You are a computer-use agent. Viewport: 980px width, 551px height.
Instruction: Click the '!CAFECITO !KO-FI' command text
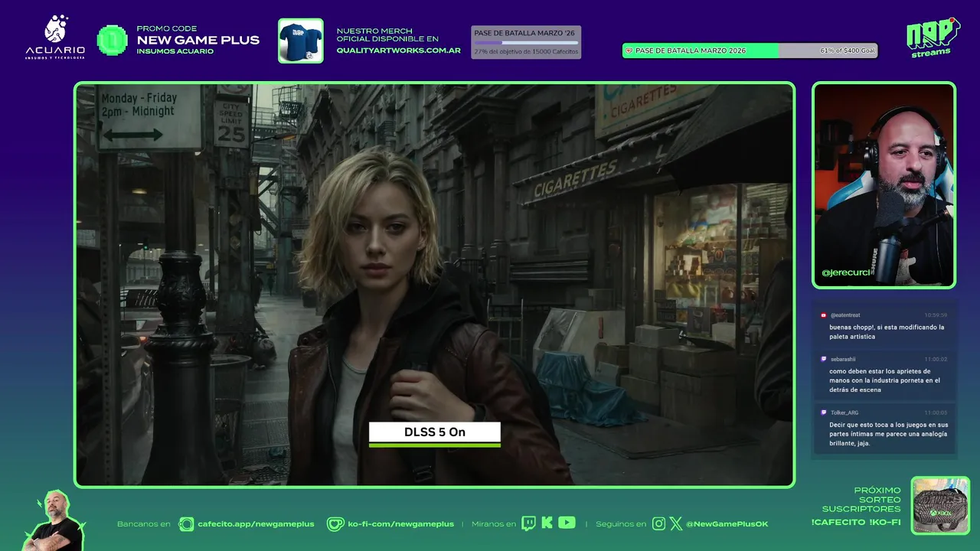point(856,522)
